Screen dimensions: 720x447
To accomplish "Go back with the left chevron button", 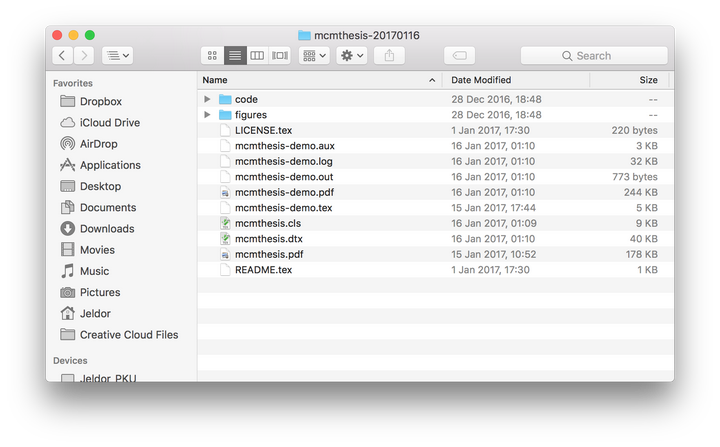I will [x=62, y=56].
